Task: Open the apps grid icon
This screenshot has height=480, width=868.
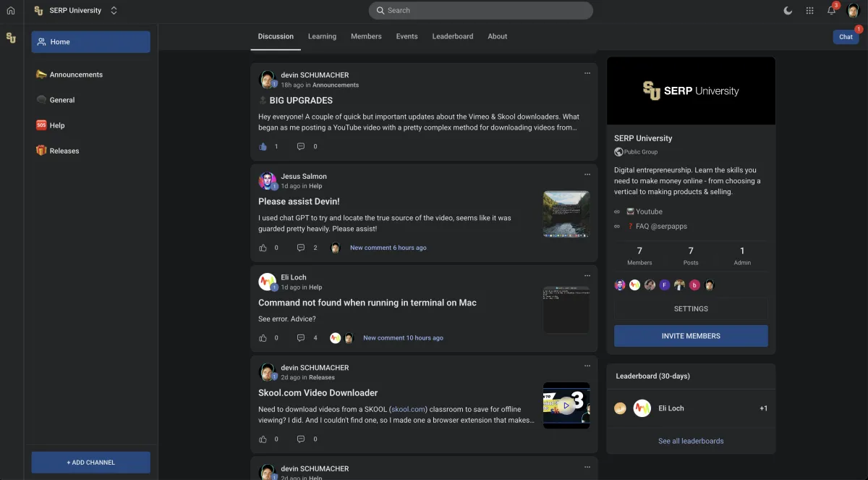Action: [809, 11]
